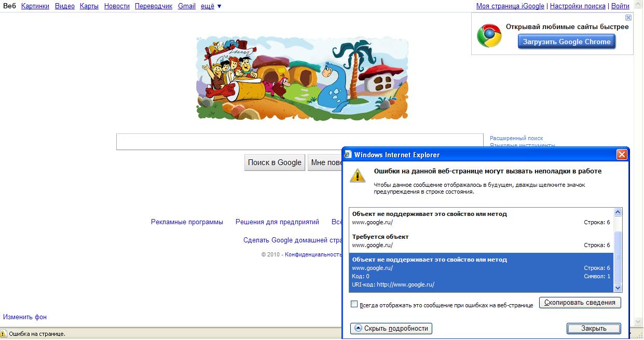Screen dimensions: 644x340
Task: Close the Windows Internet Explorer error dialog
Action: 621,155
